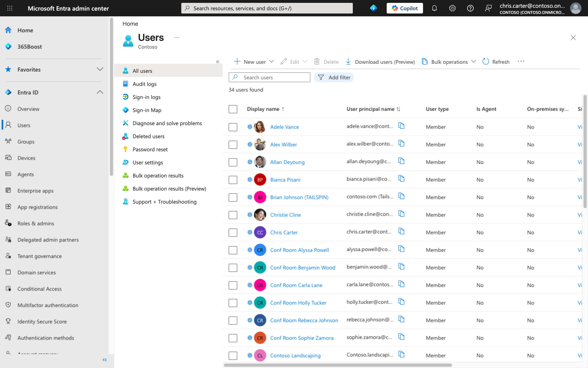Image resolution: width=588 pixels, height=368 pixels.
Task: Expand the New user dropdown
Action: (271, 62)
